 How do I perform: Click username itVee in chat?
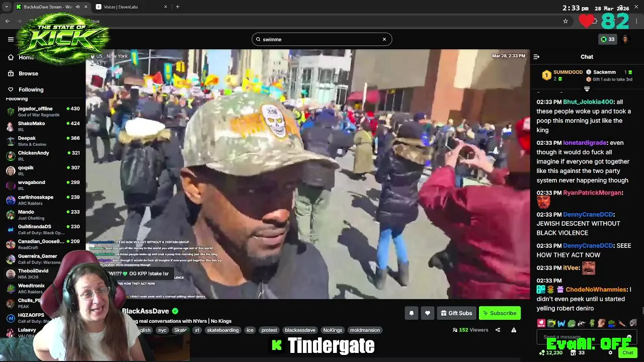[571, 268]
